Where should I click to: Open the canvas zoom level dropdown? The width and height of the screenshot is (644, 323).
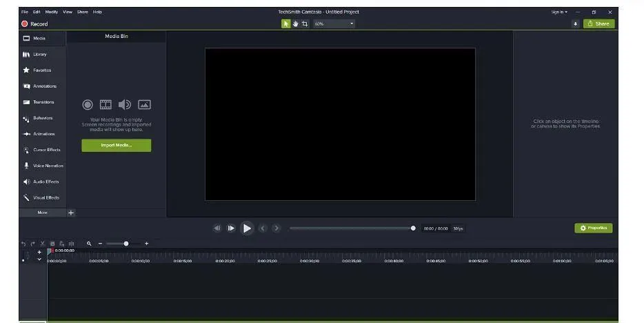(x=334, y=24)
